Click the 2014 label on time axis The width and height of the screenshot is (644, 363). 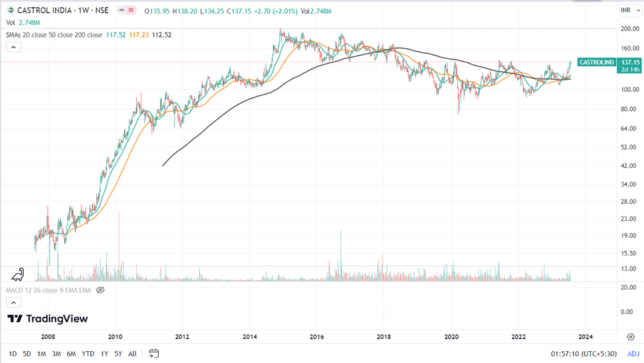[x=250, y=337]
